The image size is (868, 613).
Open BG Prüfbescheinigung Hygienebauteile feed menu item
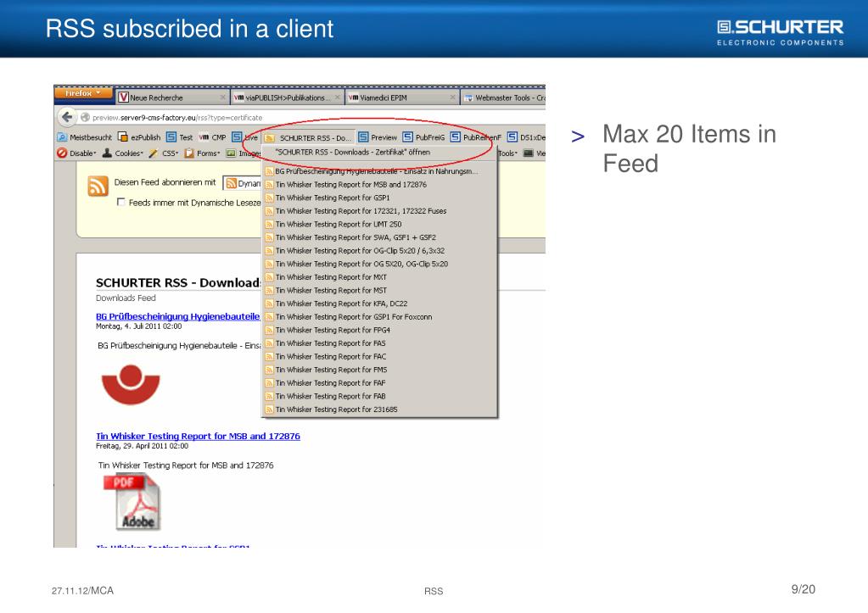(380, 171)
